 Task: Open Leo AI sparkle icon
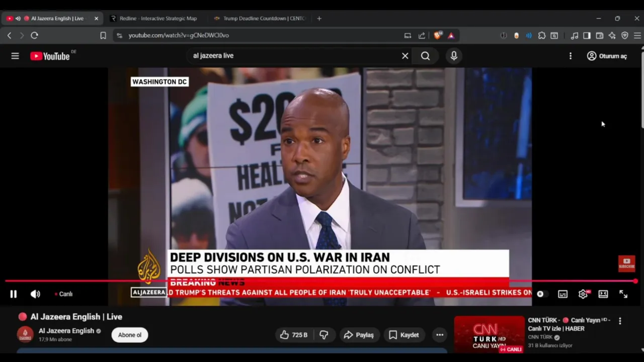(x=612, y=35)
